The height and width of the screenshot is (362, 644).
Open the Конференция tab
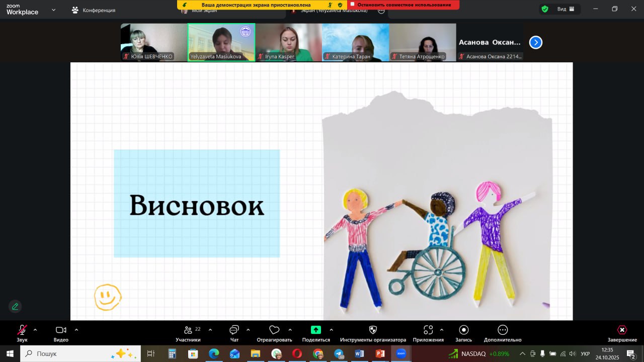point(94,10)
